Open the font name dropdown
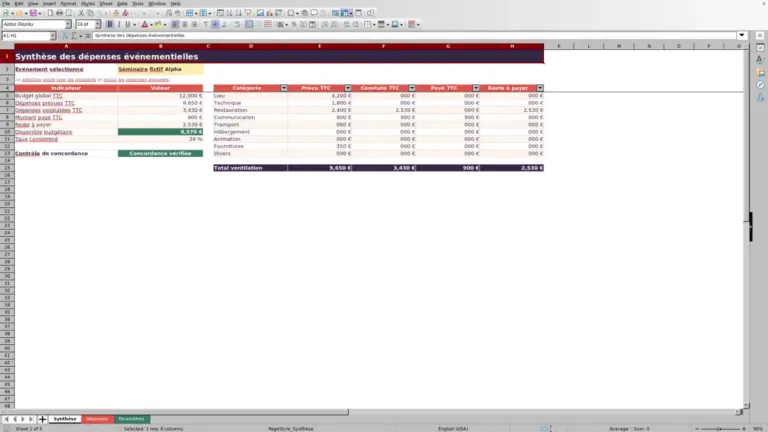The image size is (768, 432). 68,24
